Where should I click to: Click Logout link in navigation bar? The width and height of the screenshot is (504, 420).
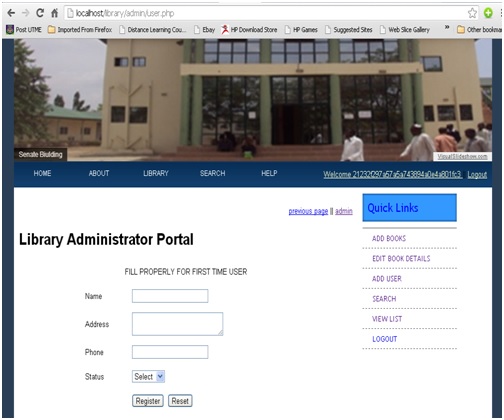click(x=477, y=174)
